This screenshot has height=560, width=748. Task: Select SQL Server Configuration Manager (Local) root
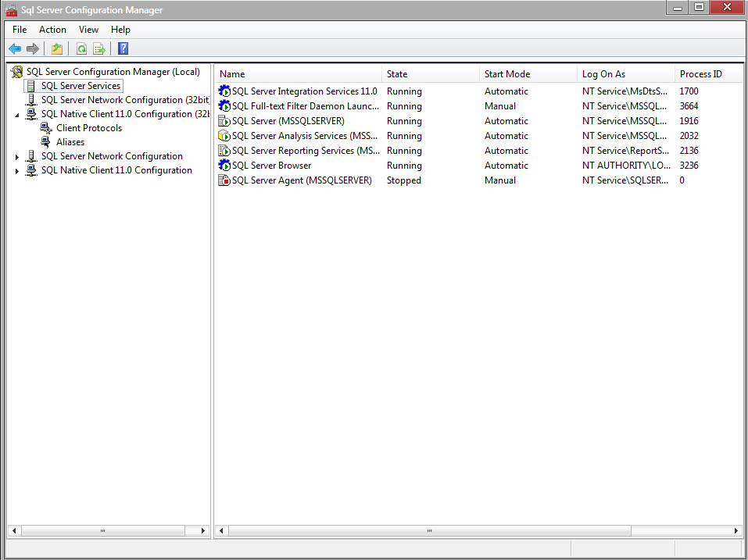coord(113,72)
